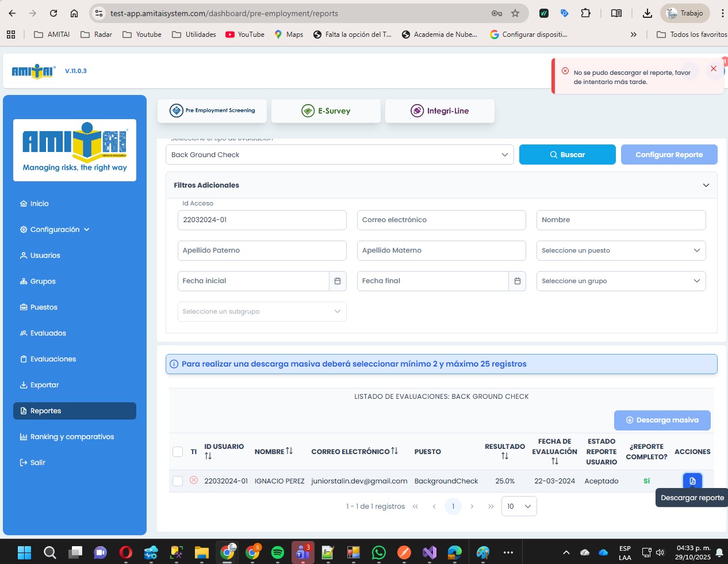Expand the Back Ground Check evaluation dropdown
Image resolution: width=728 pixels, height=564 pixels.
[339, 155]
